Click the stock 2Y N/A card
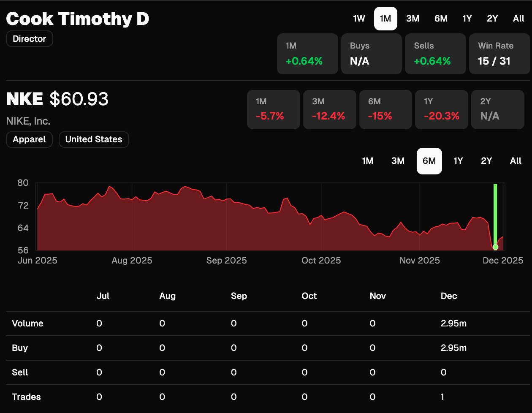Screen dimensions: 532x413 pos(498,109)
